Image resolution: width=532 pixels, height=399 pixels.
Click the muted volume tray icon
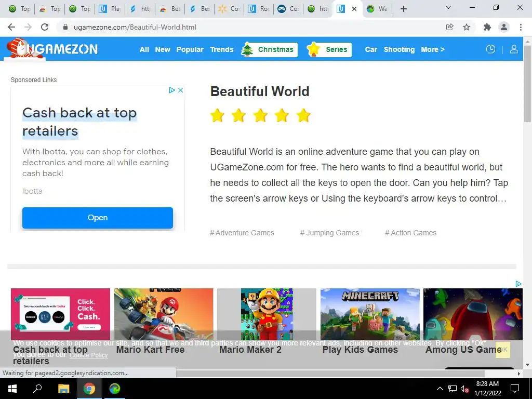(x=464, y=389)
